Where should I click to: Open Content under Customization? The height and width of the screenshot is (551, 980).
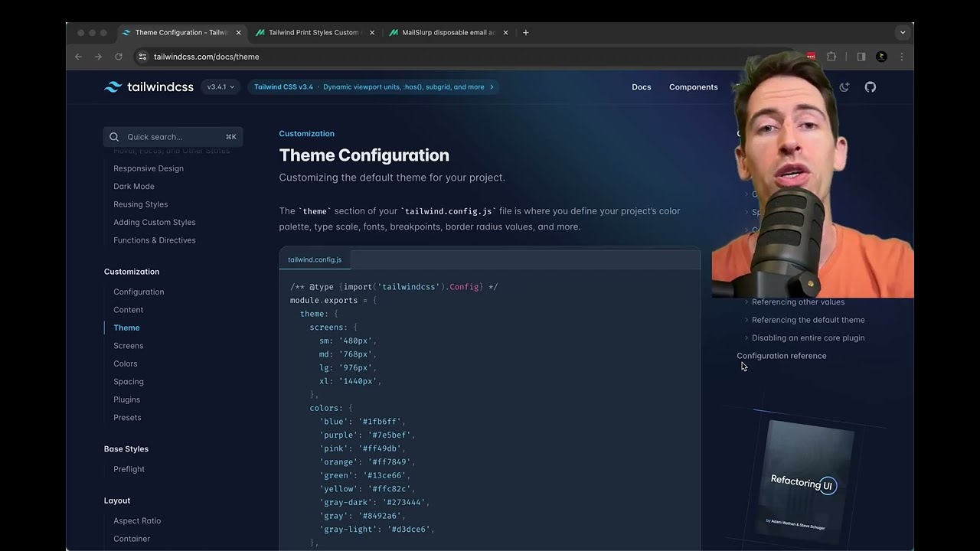coord(129,310)
